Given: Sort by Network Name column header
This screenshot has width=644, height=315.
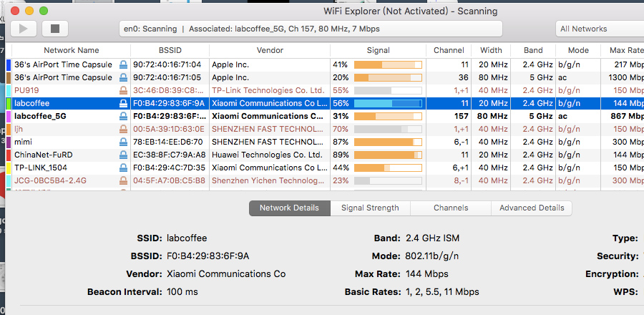Looking at the screenshot, I should (71, 51).
